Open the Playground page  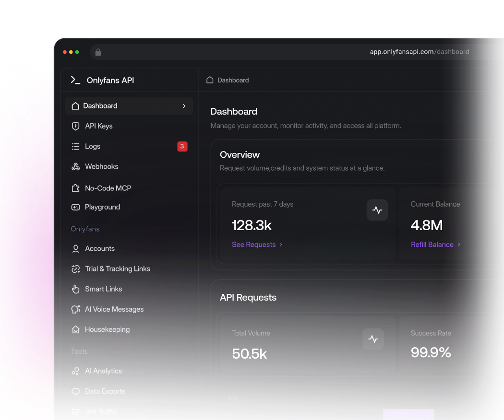click(102, 207)
